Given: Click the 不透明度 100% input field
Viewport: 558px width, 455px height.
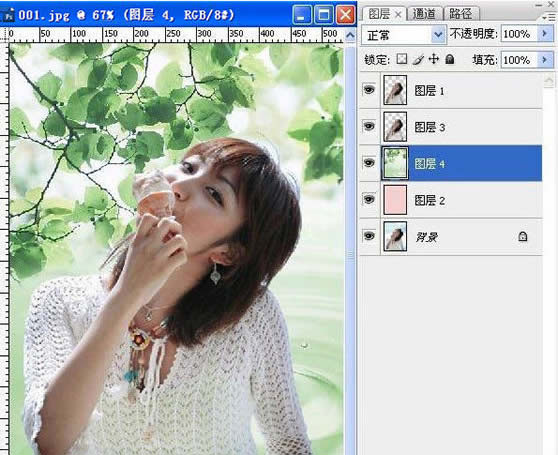Looking at the screenshot, I should point(519,34).
